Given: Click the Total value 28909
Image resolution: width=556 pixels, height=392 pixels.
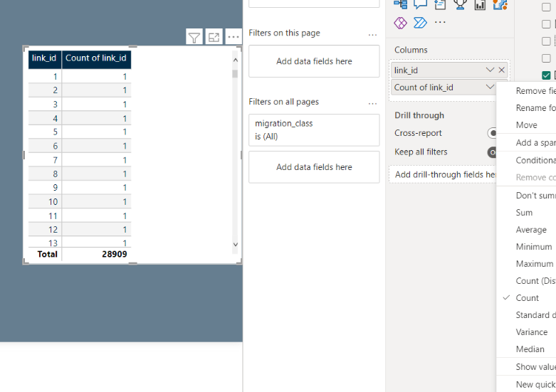Looking at the screenshot, I should (x=114, y=254).
